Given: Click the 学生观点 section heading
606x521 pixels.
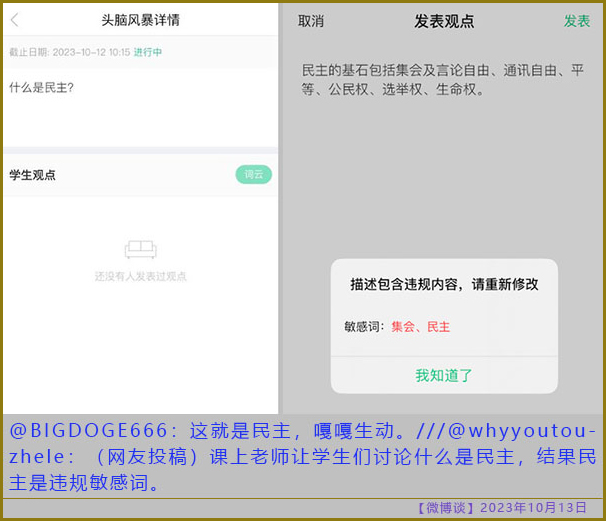Looking at the screenshot, I should click(32, 175).
